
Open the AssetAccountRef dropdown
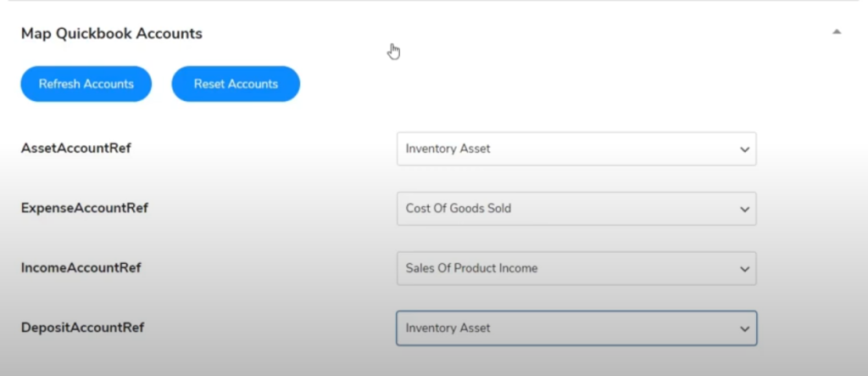(x=576, y=149)
